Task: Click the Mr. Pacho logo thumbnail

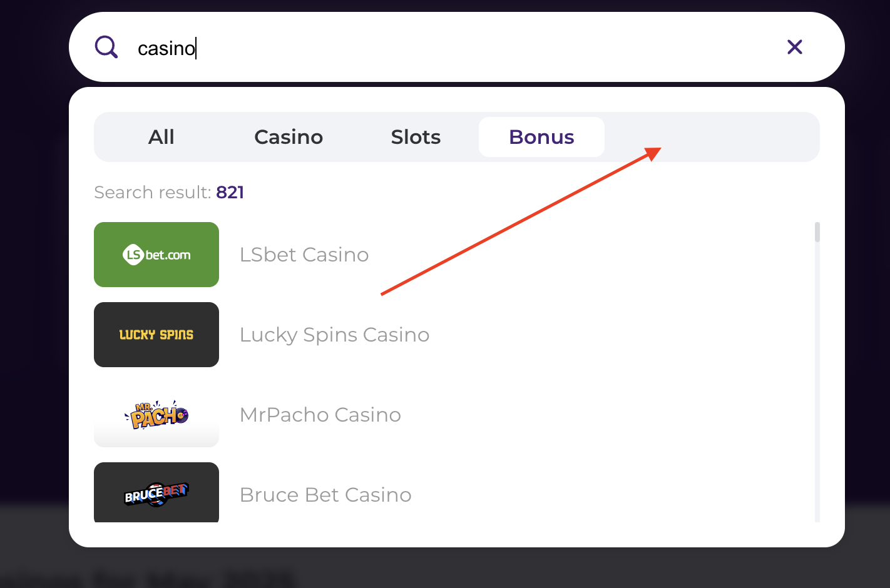Action: click(156, 415)
